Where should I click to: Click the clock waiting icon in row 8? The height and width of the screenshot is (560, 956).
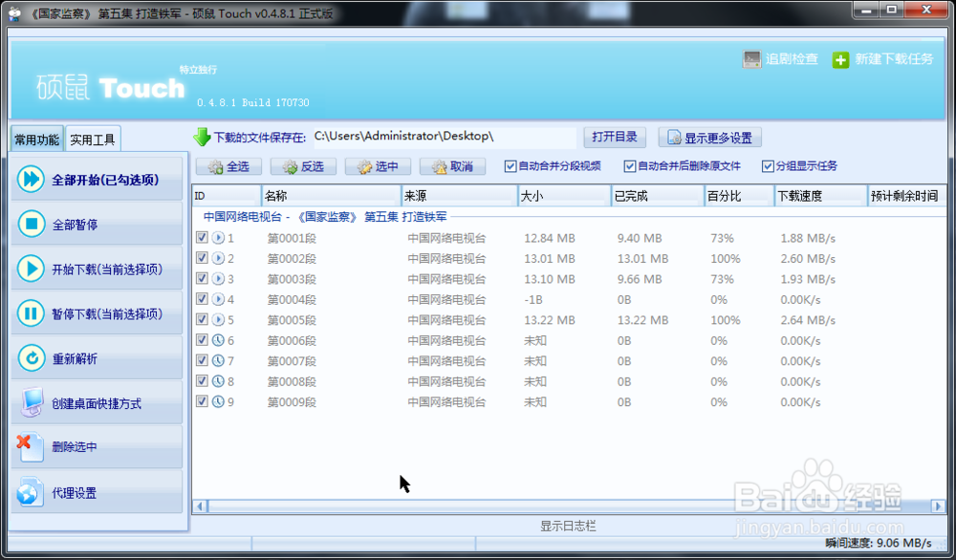[218, 381]
